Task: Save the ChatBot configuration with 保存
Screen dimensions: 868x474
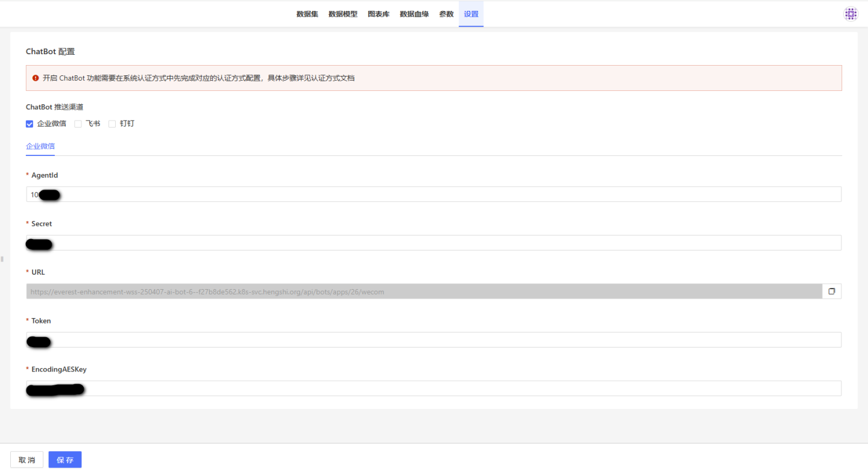Action: tap(65, 460)
